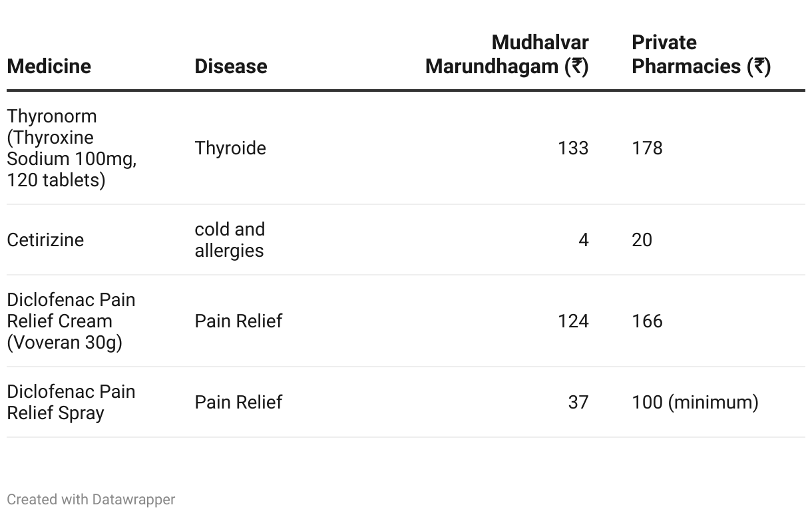Image resolution: width=812 pixels, height=515 pixels.
Task: Click the Medicine column header
Action: 49,67
